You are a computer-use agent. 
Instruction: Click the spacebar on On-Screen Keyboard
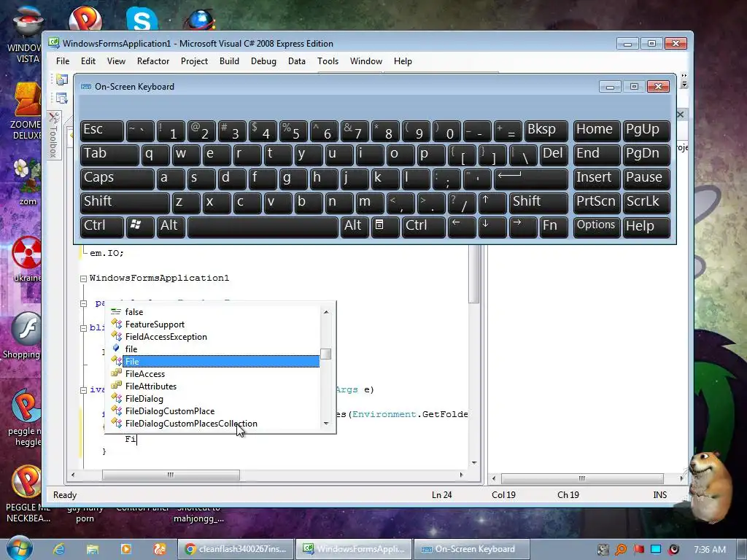(x=263, y=227)
